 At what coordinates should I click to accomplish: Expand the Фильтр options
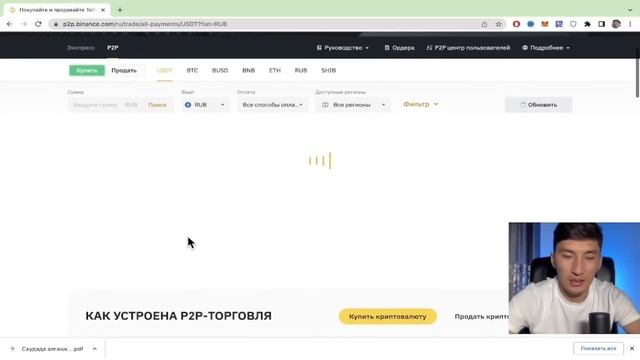[x=421, y=104]
